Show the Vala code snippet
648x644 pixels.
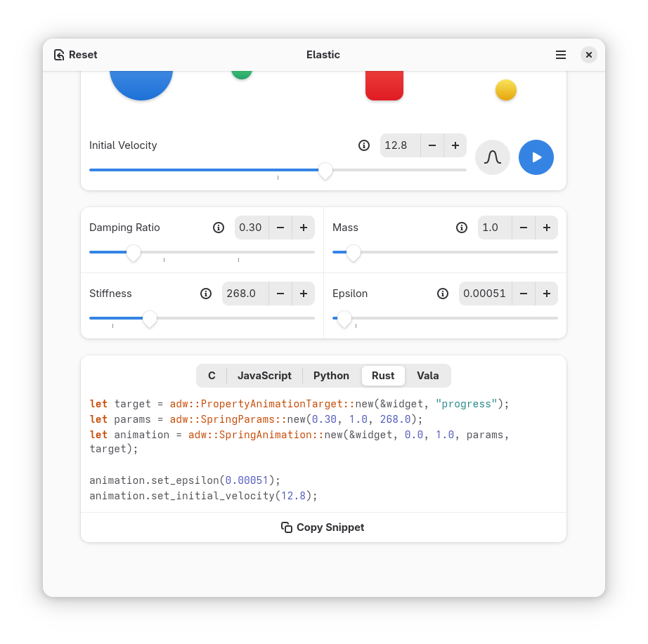(427, 376)
